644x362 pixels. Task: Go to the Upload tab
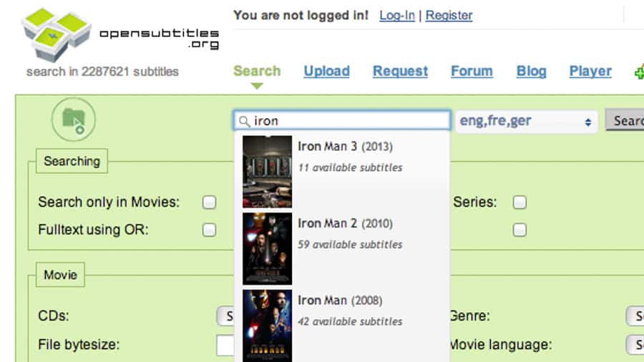326,71
